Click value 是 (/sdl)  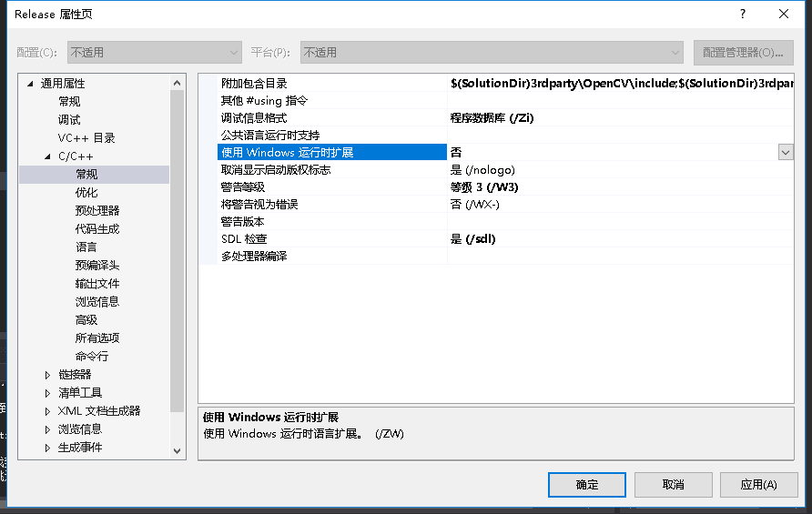472,238
